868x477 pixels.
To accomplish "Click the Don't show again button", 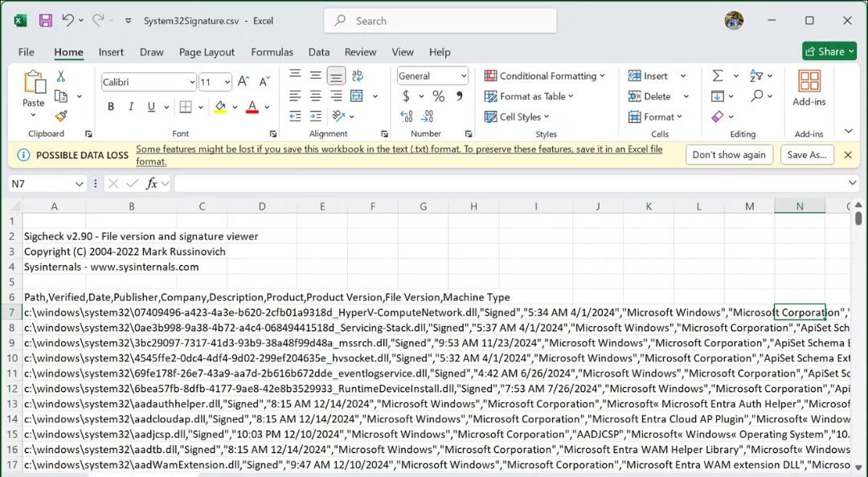I will 729,155.
